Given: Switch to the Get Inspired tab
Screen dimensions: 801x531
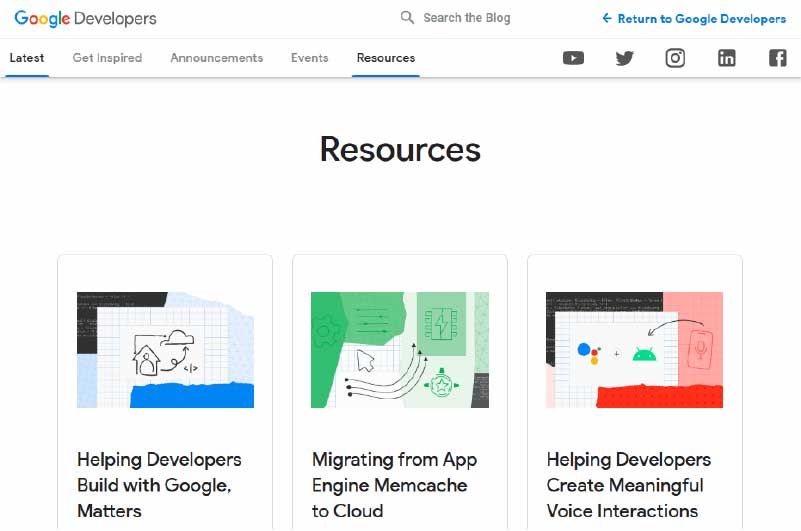Looking at the screenshot, I should pyautogui.click(x=107, y=58).
